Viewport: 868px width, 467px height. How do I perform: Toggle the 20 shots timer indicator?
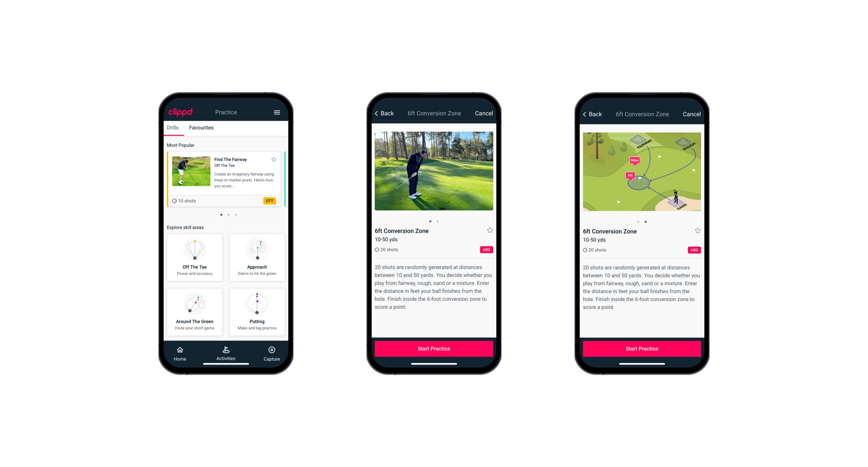(387, 250)
